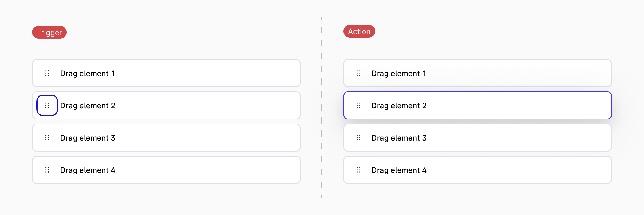The width and height of the screenshot is (644, 215).
Task: Click the drag handle of Trigger's Drag element 1
Action: coord(47,73)
